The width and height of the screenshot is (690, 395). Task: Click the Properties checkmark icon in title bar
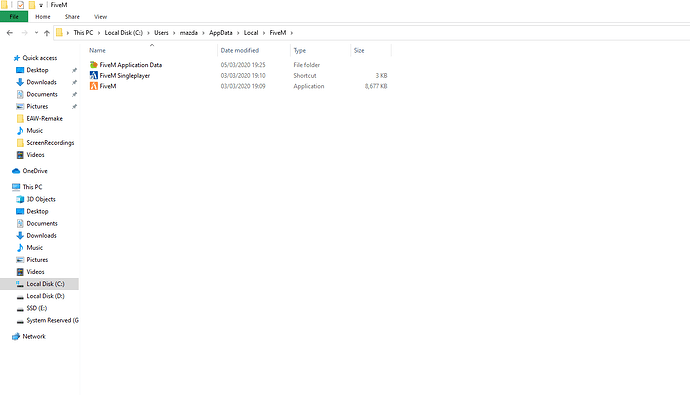tap(20, 5)
